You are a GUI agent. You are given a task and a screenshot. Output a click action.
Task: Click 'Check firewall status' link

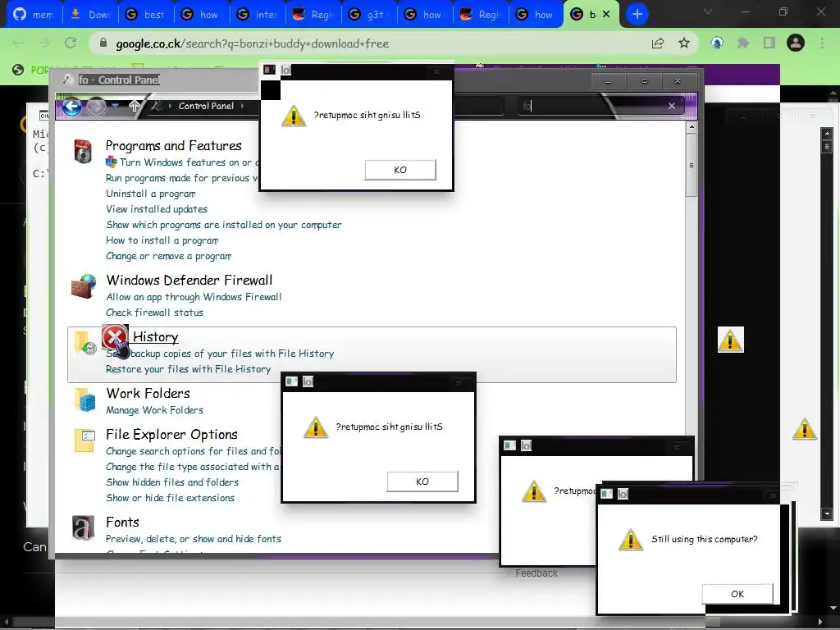coord(155,313)
